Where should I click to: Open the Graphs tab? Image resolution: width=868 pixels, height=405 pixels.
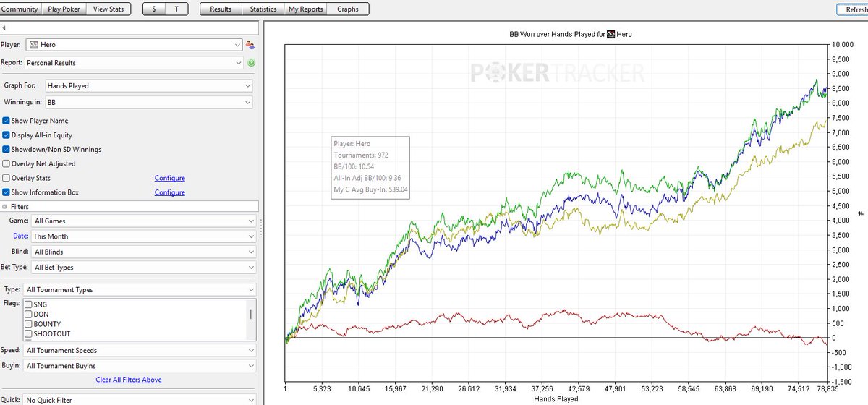click(348, 9)
